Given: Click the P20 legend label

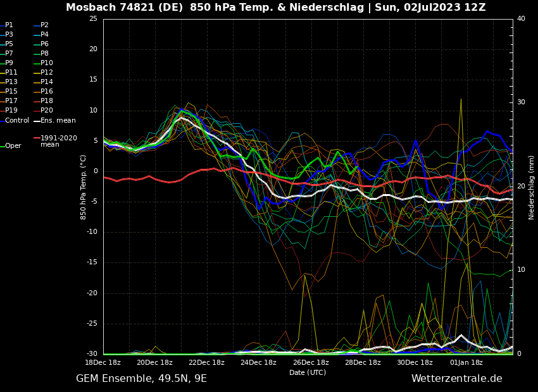Looking at the screenshot, I should coord(46,111).
